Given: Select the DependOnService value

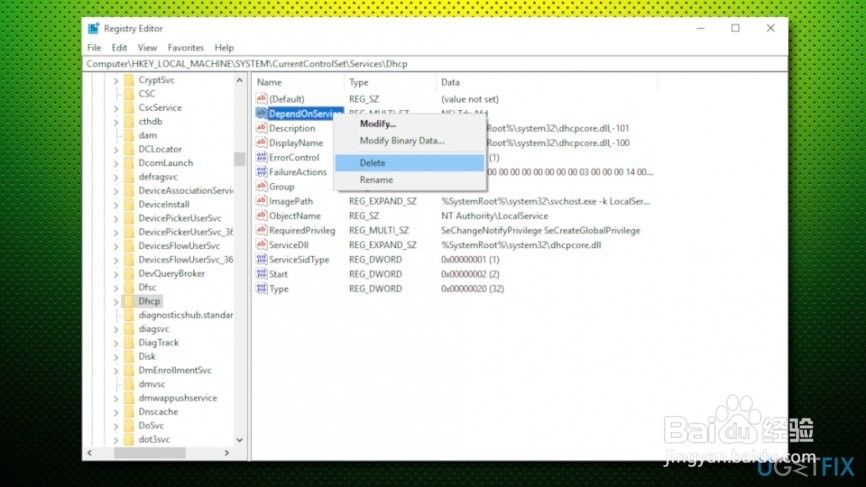Looking at the screenshot, I should click(304, 114).
